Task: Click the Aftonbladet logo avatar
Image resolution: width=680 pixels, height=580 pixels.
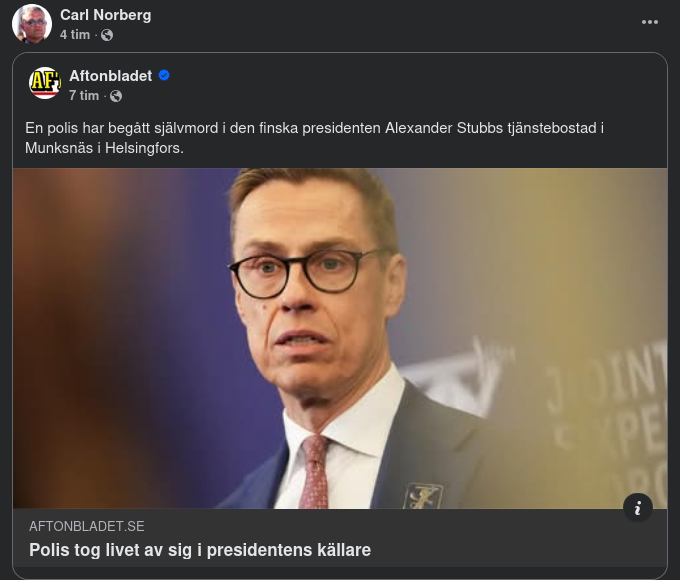Action: [45, 83]
